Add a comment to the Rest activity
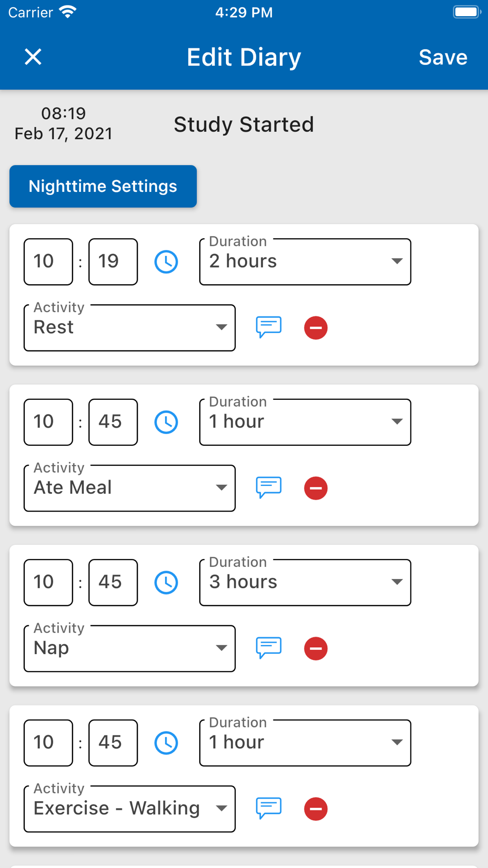The height and width of the screenshot is (868, 488). tap(268, 327)
